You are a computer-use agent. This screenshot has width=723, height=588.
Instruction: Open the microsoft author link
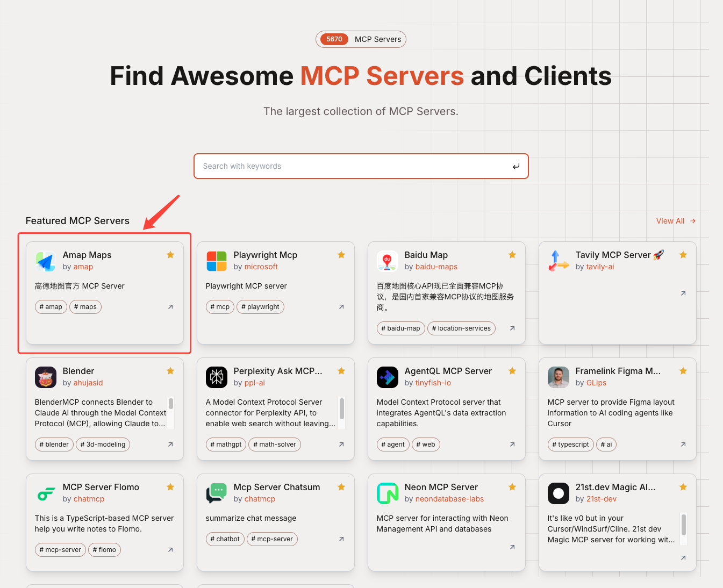click(261, 267)
